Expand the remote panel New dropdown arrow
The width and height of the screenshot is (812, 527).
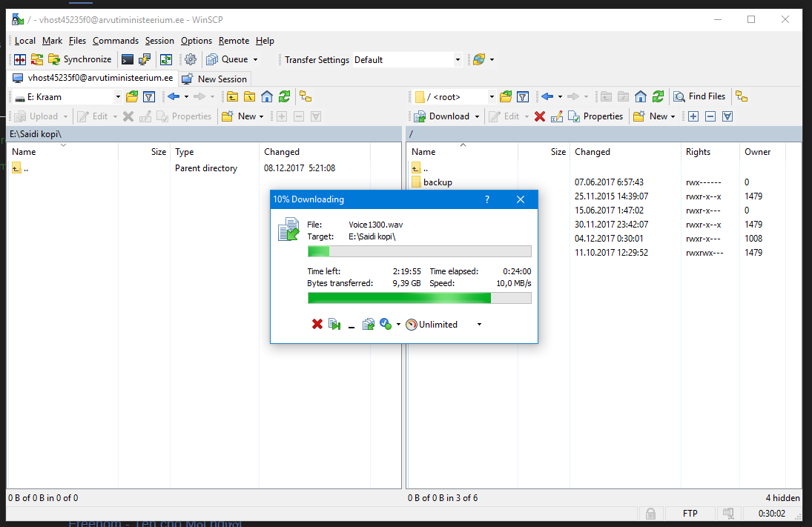coord(673,116)
